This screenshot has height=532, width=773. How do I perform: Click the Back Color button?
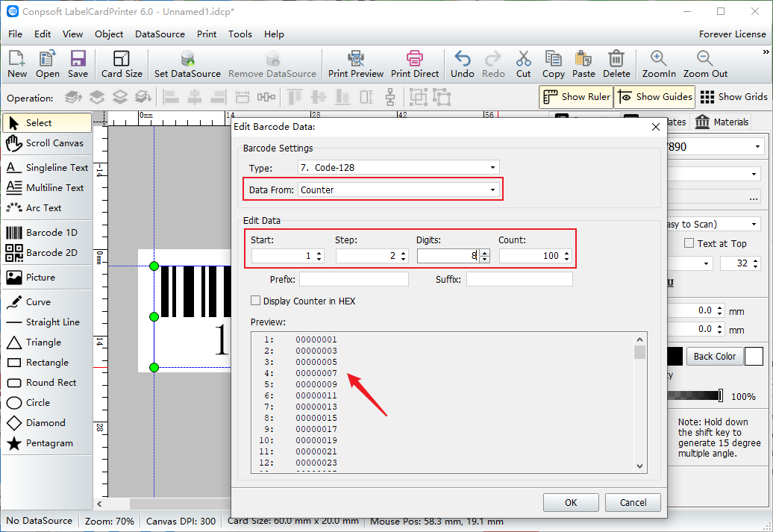714,356
